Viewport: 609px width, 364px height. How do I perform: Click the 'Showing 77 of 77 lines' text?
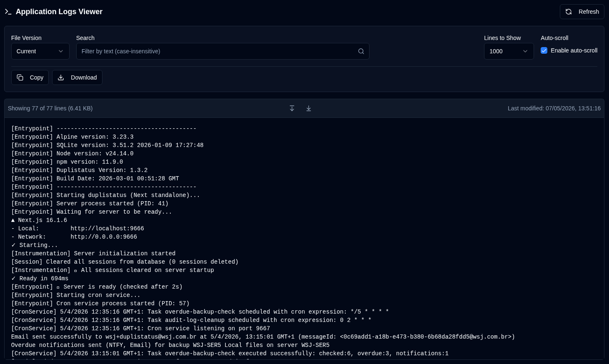pyautogui.click(x=50, y=108)
